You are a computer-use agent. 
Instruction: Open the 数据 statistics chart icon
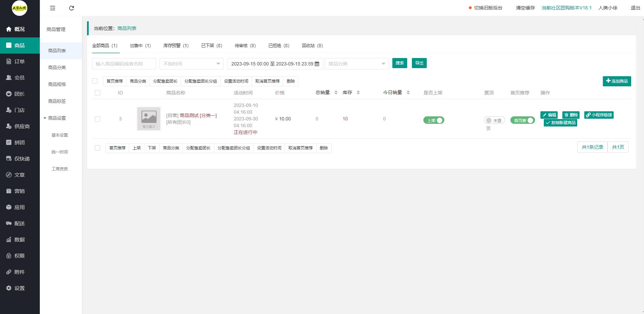[9, 240]
